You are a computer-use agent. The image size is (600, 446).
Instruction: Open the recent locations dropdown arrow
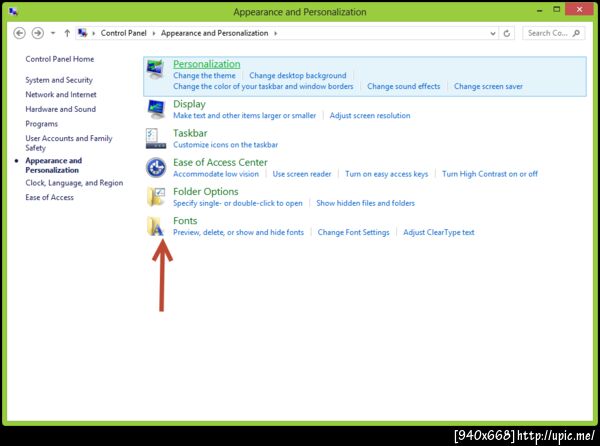[53, 33]
